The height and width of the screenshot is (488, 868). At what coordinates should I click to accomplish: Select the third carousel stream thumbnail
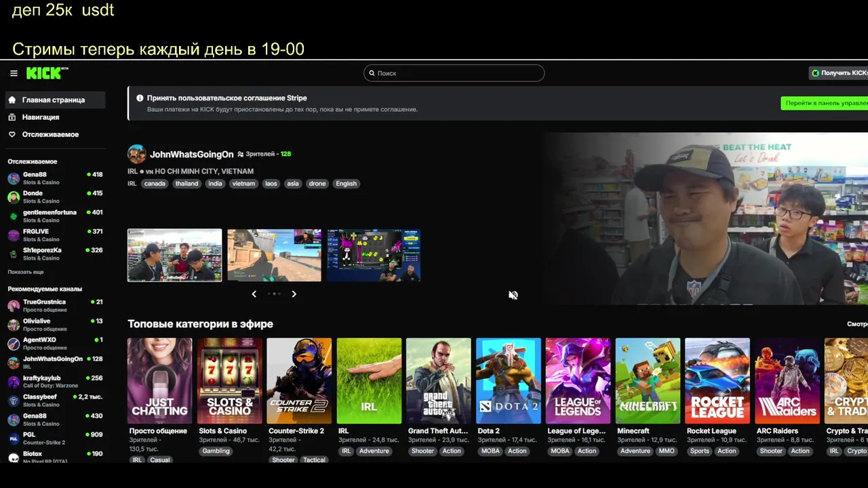pyautogui.click(x=374, y=255)
